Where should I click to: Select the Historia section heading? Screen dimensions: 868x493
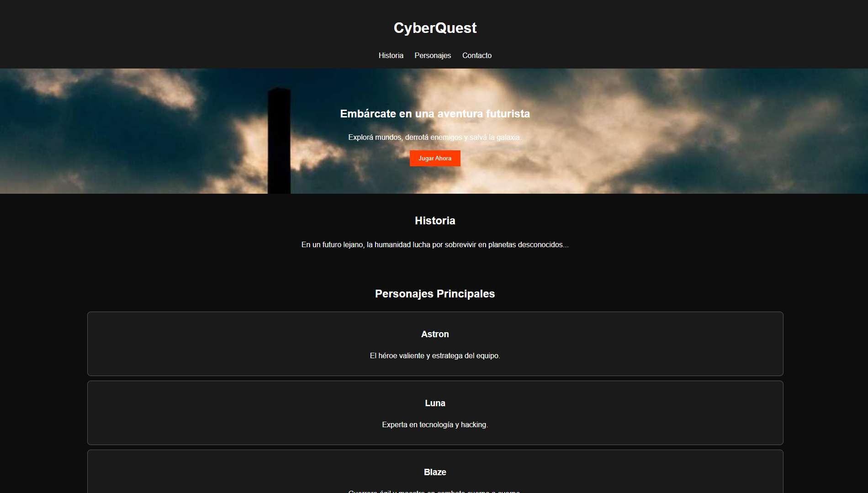point(435,221)
